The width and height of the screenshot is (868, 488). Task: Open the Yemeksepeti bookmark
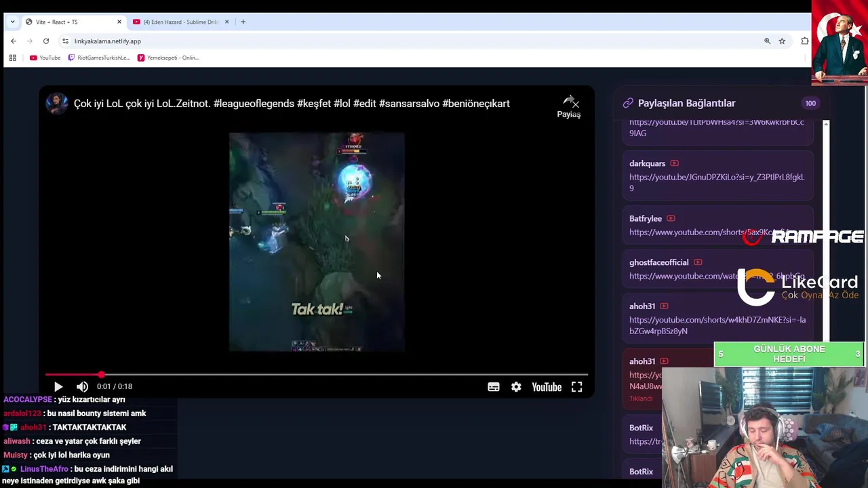click(x=168, y=58)
